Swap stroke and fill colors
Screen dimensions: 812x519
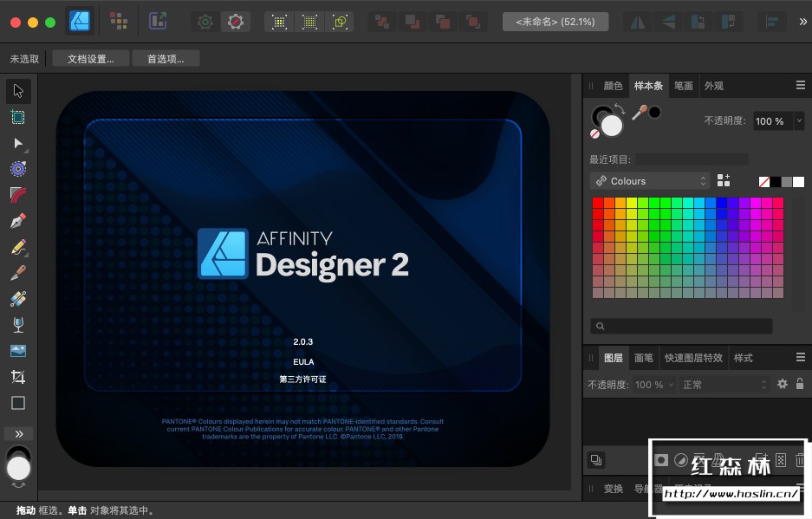(619, 108)
